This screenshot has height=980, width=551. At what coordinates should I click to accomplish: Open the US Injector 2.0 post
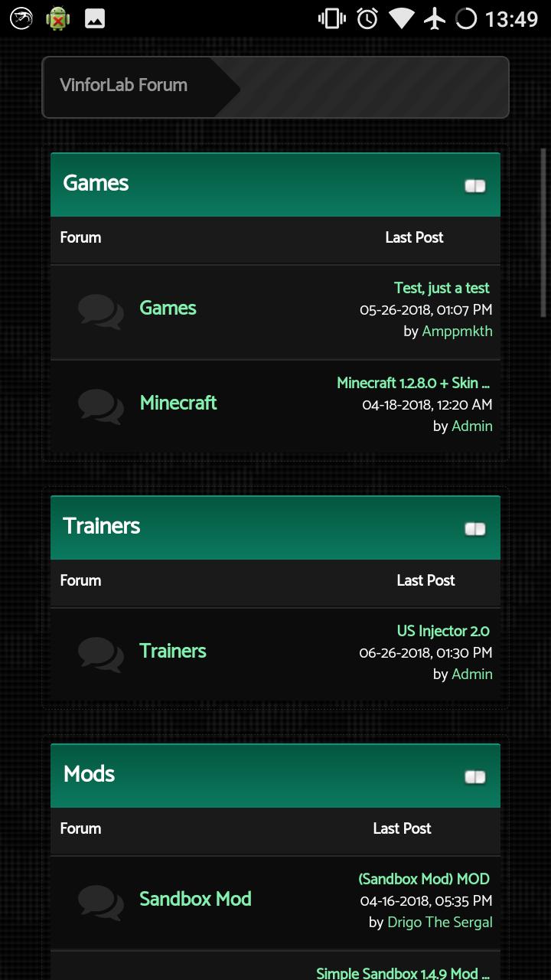(x=443, y=631)
